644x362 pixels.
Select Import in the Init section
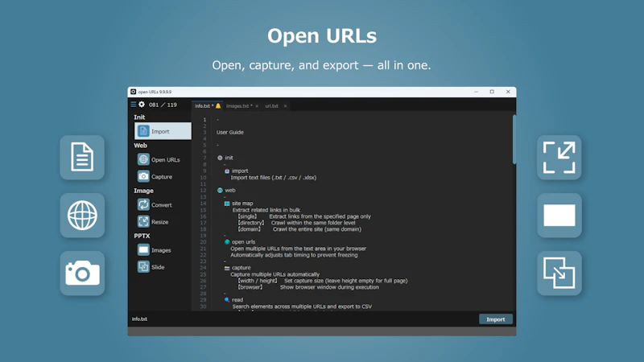[x=163, y=131]
